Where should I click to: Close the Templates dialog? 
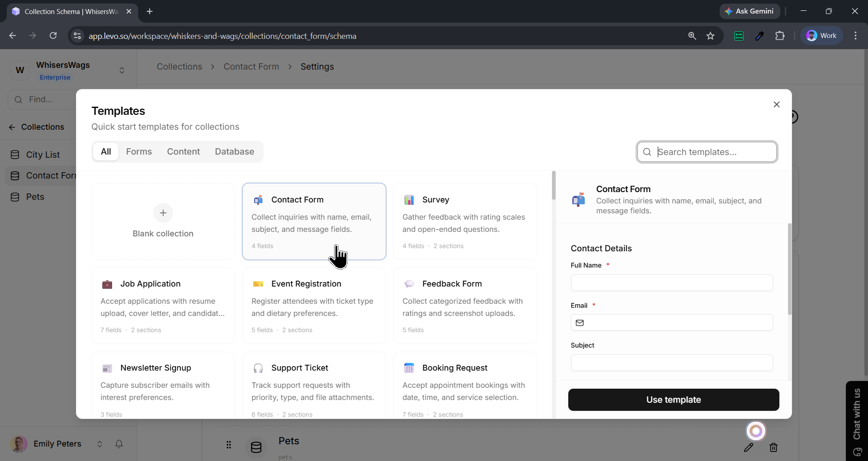776,104
